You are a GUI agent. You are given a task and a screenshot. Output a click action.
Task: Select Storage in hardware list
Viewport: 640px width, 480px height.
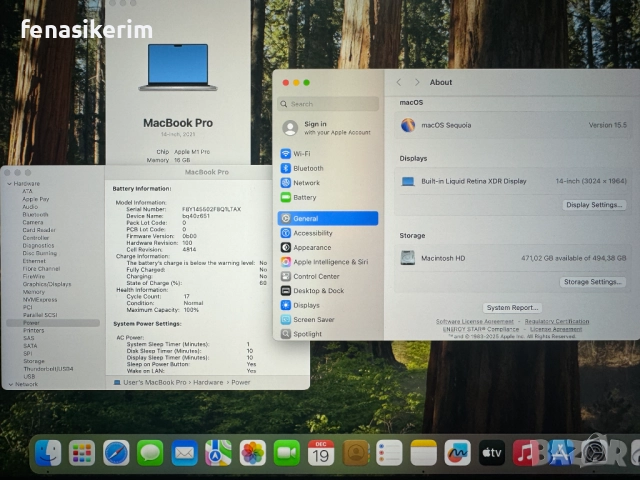tap(33, 361)
